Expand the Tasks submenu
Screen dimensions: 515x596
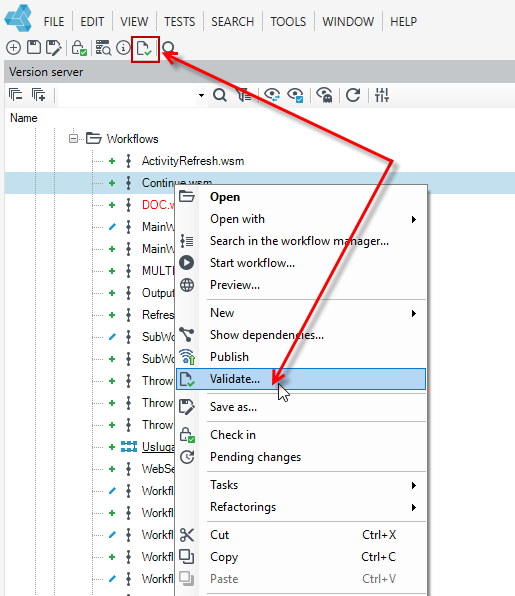(x=301, y=485)
